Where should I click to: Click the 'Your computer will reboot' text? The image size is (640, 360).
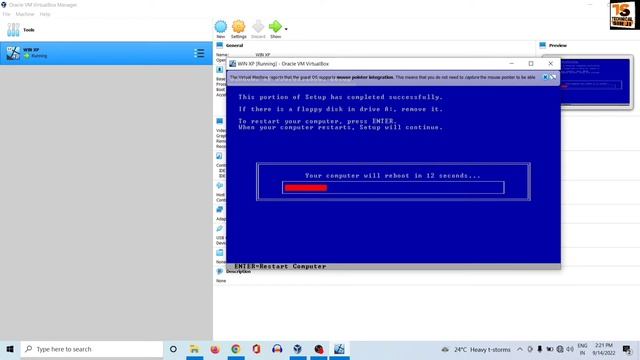[392, 176]
